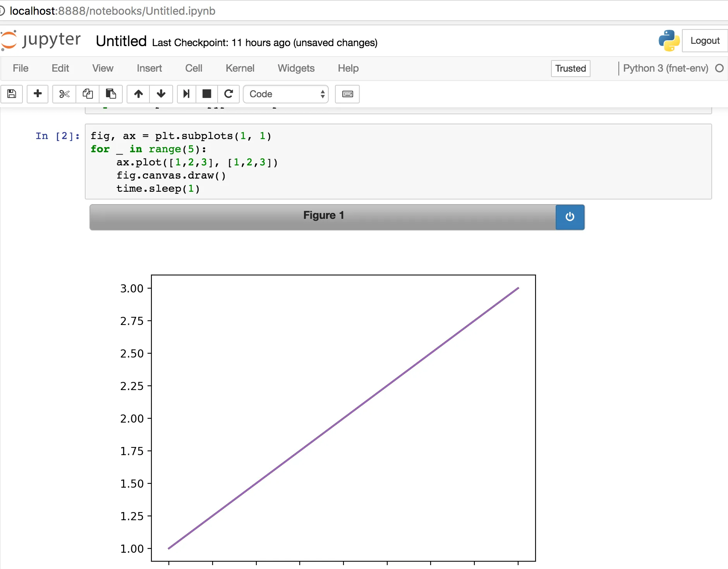Click the 'for _ in range(5):' line
This screenshot has height=569, width=728.
coord(148,149)
